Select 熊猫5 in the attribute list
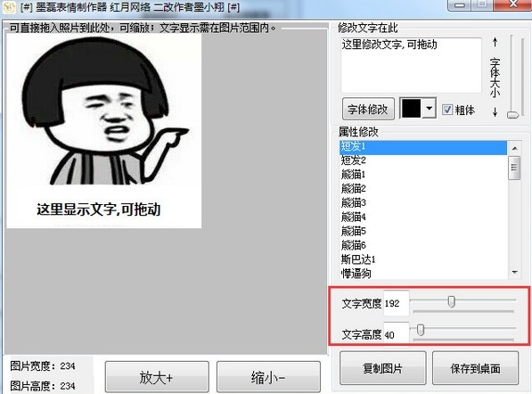 (423, 231)
